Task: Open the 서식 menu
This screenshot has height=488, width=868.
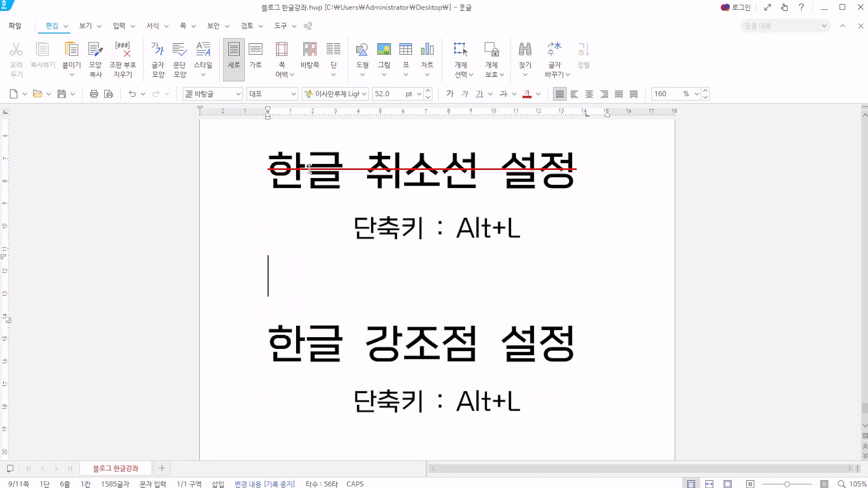Action: point(153,26)
